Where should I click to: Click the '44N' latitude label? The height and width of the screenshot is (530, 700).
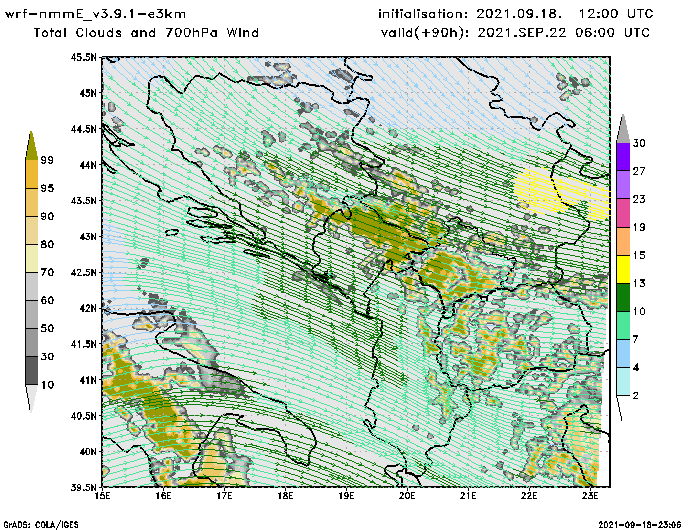(x=88, y=165)
